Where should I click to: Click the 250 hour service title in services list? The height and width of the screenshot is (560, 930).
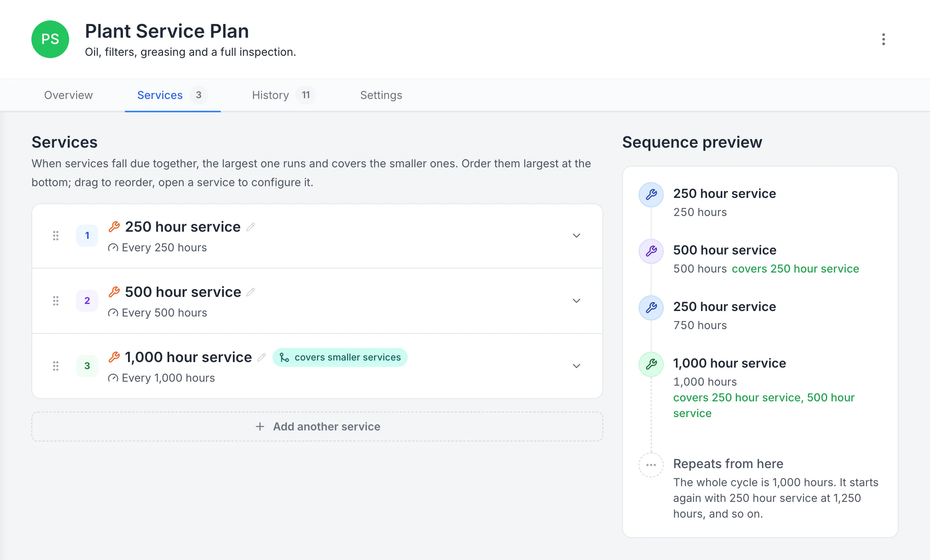click(x=183, y=227)
